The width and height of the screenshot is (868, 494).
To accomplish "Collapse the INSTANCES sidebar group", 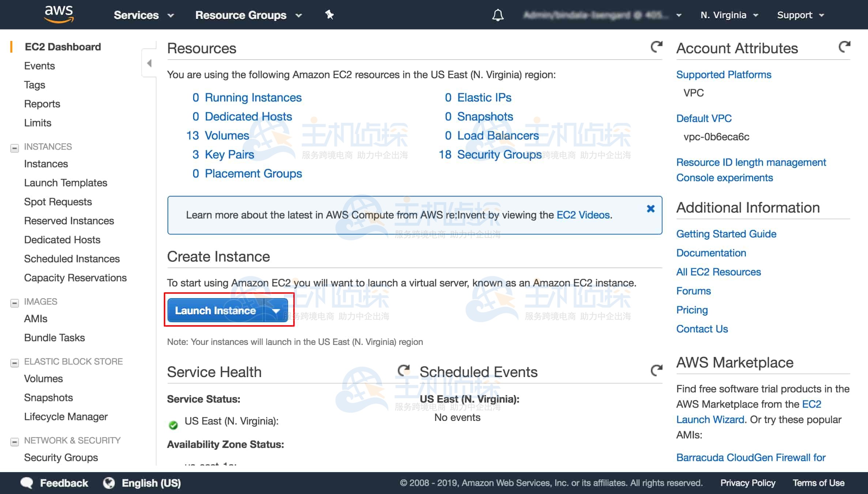I will 15,148.
